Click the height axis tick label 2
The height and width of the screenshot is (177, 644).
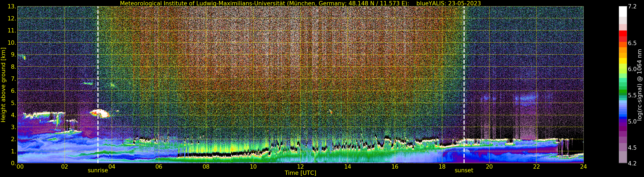click(x=14, y=139)
